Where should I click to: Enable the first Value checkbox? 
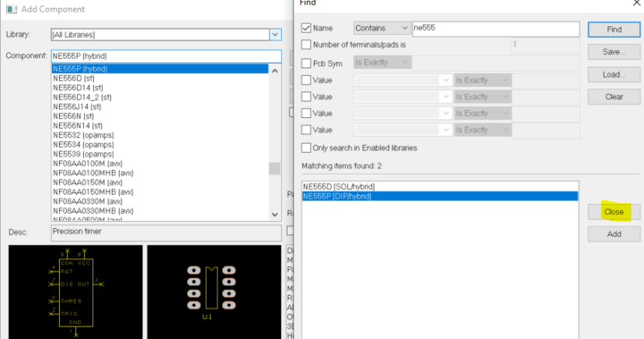coord(306,80)
